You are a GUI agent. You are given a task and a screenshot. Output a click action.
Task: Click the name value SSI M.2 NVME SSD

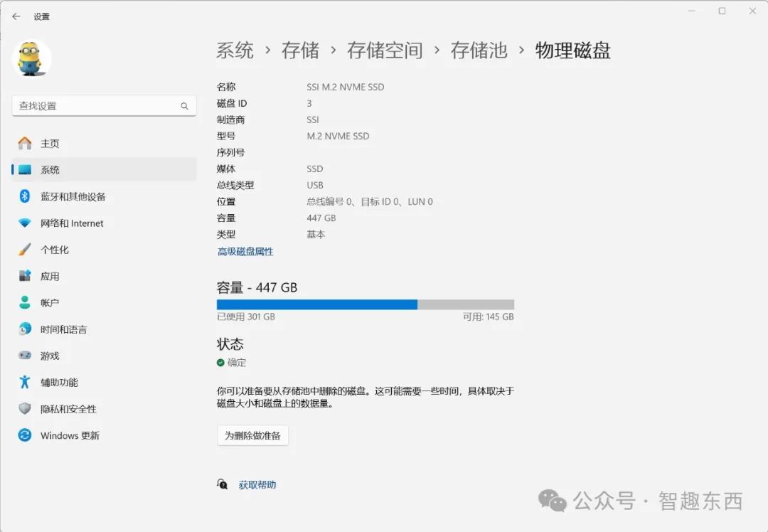346,87
